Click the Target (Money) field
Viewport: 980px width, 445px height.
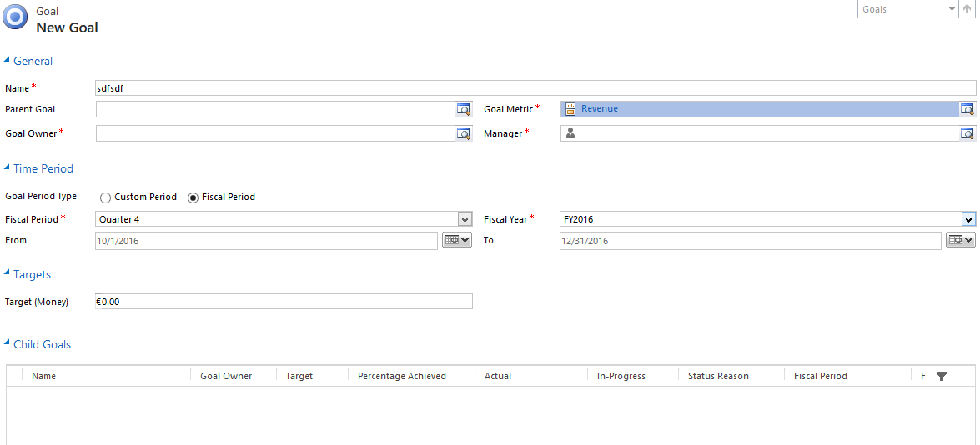[284, 302]
